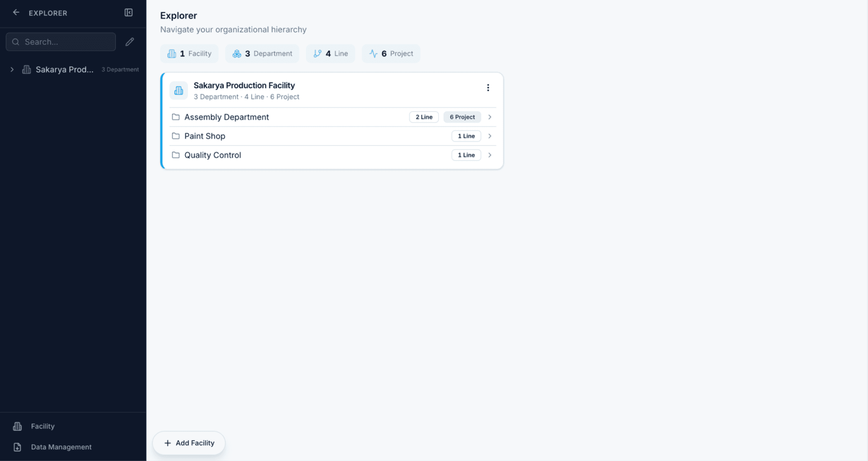Click the Paint Shop folder icon

[176, 136]
